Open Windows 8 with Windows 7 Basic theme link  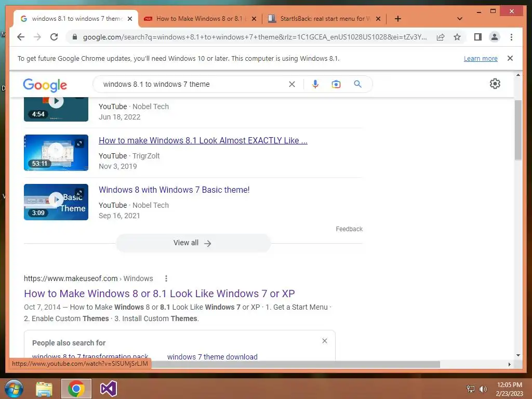[174, 190]
